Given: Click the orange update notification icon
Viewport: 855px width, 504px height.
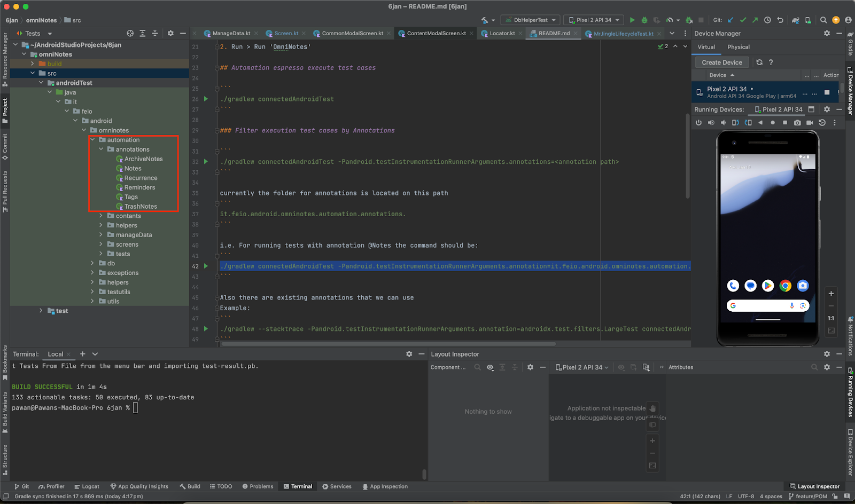Looking at the screenshot, I should (836, 20).
